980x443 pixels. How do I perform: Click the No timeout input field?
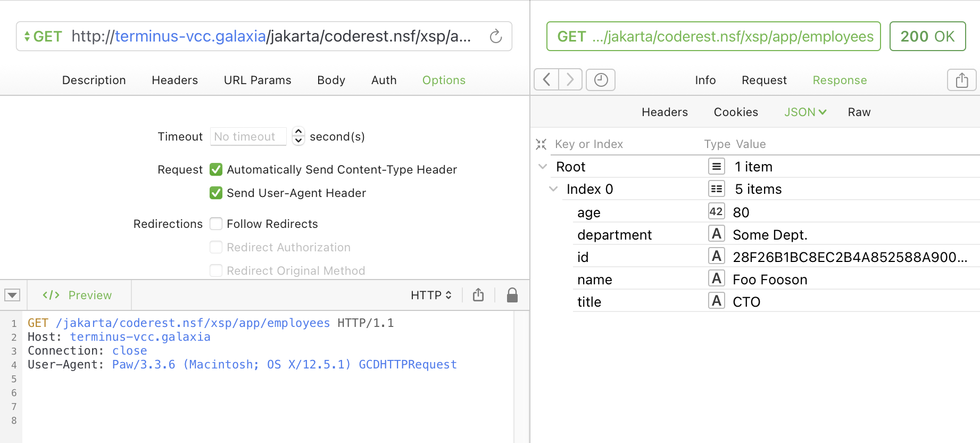(248, 137)
